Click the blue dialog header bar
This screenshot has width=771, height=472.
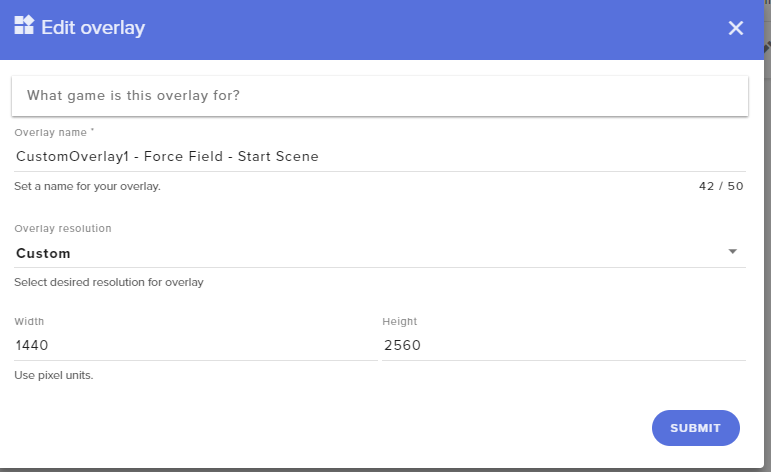382,30
